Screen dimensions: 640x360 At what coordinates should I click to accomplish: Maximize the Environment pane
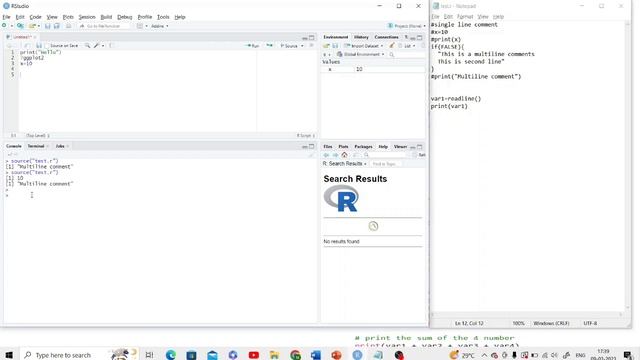(420, 37)
